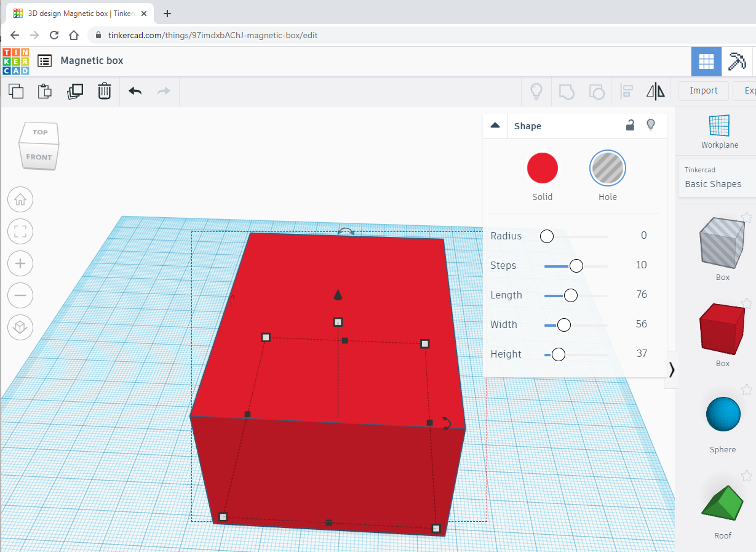Select the Solid shape mode
This screenshot has width=756, height=552.
[x=543, y=168]
